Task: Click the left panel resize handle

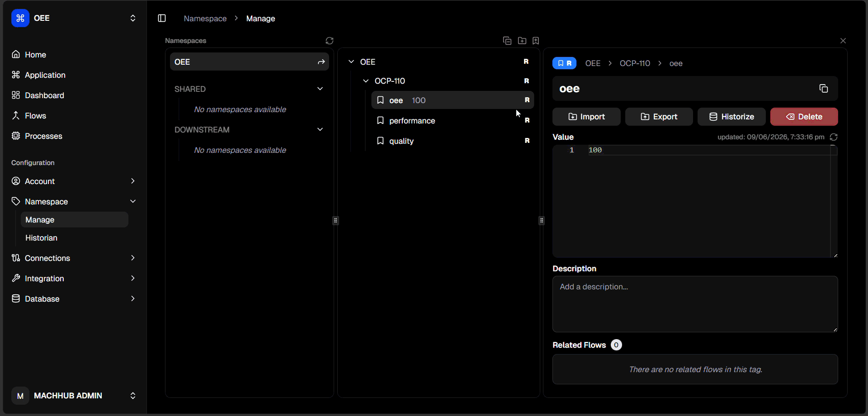Action: (335, 221)
